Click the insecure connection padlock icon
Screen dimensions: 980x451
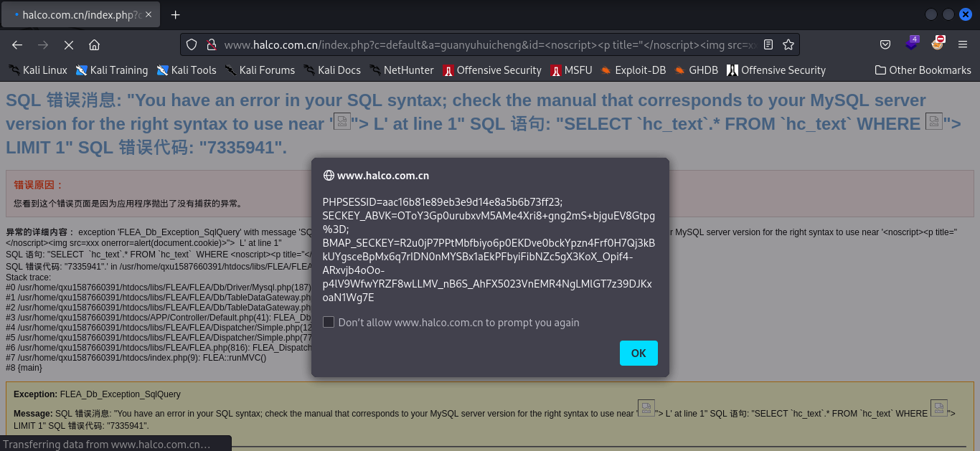(x=211, y=44)
